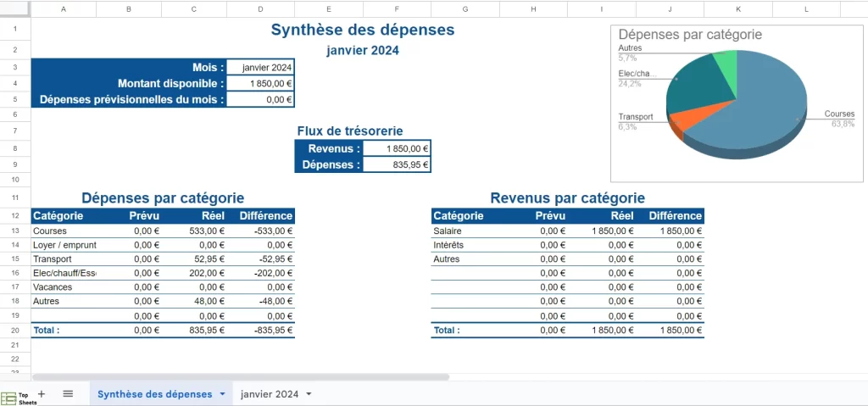Select the Elec Réel value 202,00 €
The image size is (868, 406).
(194, 273)
